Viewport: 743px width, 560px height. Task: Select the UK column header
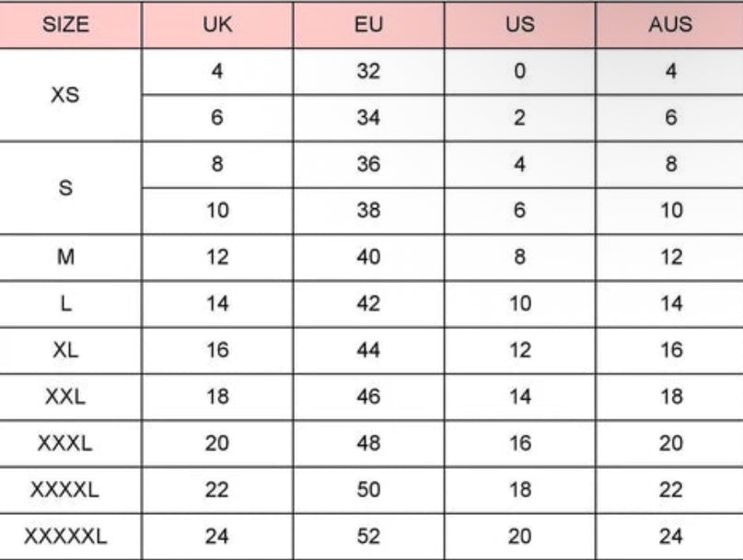pyautogui.click(x=217, y=24)
